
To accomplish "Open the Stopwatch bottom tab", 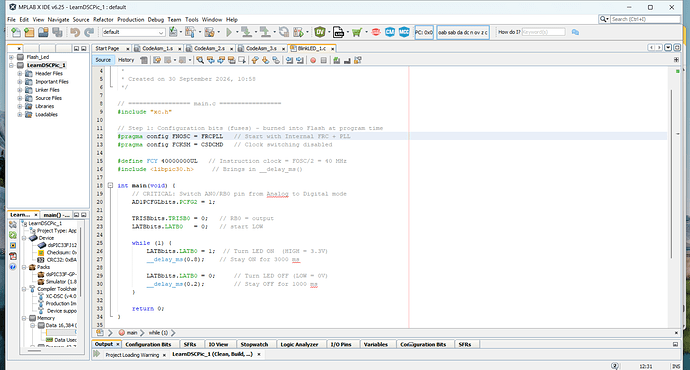I will click(x=254, y=344).
